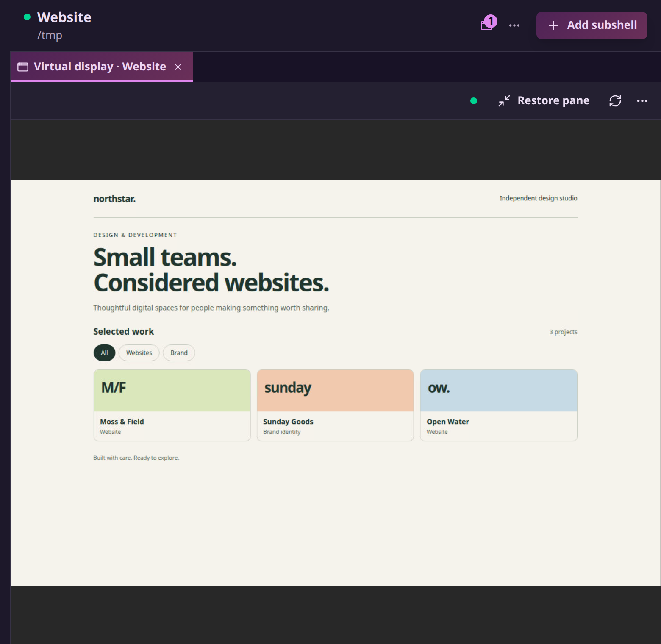Click the Add subshell button

592,25
